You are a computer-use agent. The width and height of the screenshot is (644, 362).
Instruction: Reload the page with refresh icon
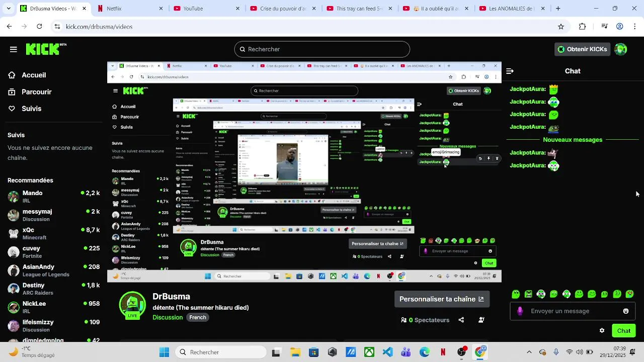[x=39, y=27]
